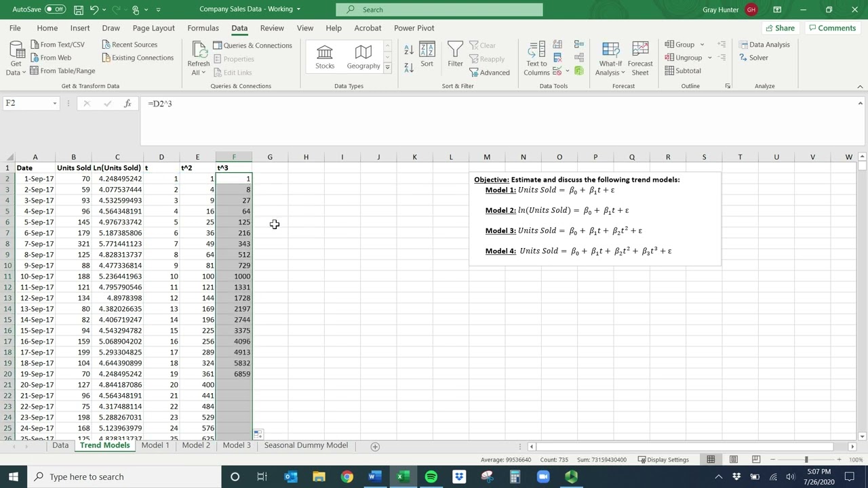Viewport: 868px width, 488px height.
Task: Launch the Solver add-in
Action: coord(753,58)
